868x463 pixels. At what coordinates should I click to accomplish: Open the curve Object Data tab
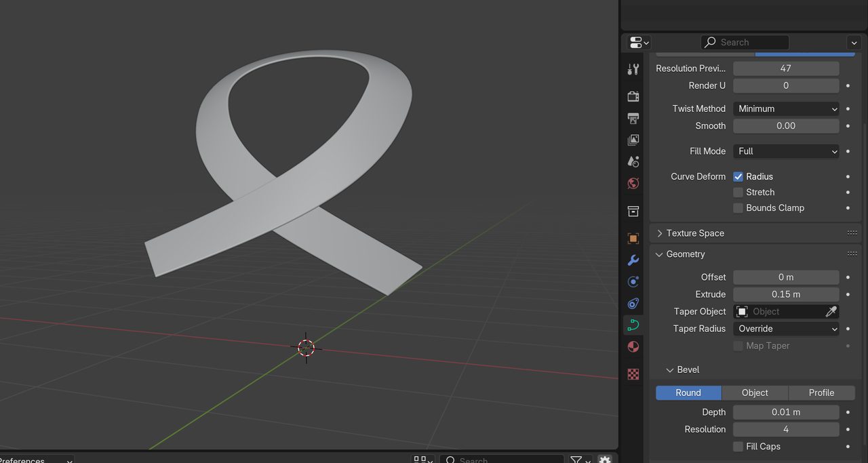[x=633, y=325]
